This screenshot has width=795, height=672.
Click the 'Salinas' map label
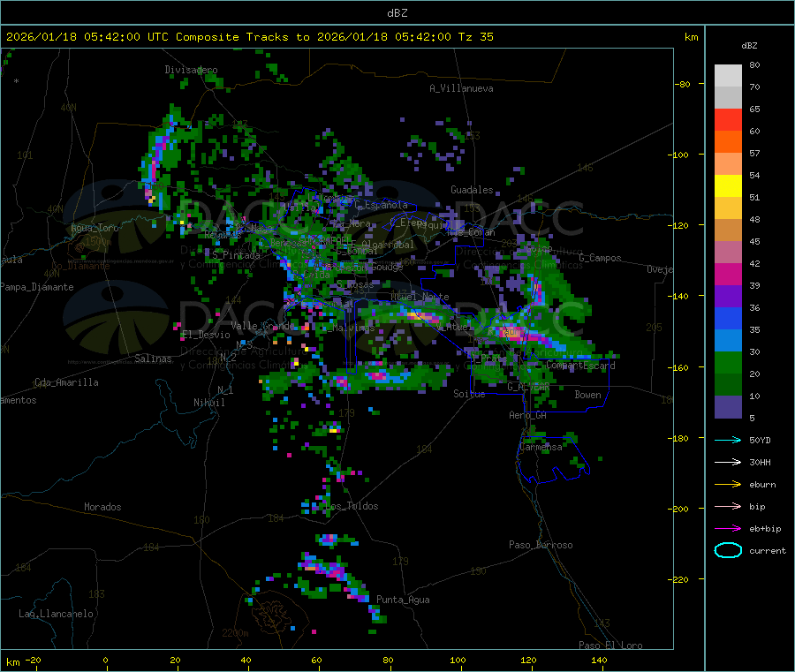coord(153,359)
